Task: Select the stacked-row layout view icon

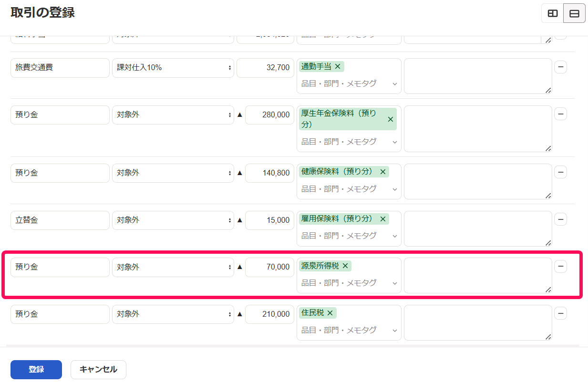Action: (x=574, y=14)
